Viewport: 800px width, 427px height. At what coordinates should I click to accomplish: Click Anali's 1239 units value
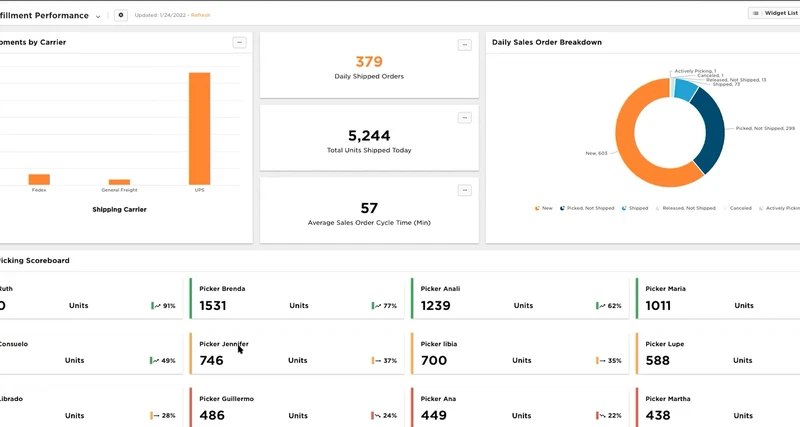pyautogui.click(x=436, y=306)
